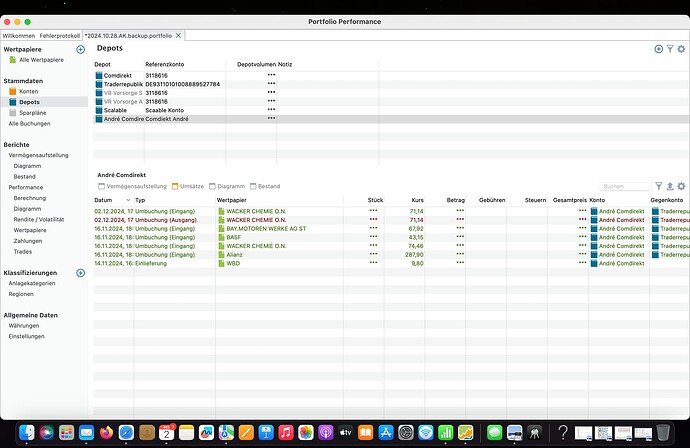Open the transactions filter funnel icon
The height and width of the screenshot is (448, 690).
(658, 186)
